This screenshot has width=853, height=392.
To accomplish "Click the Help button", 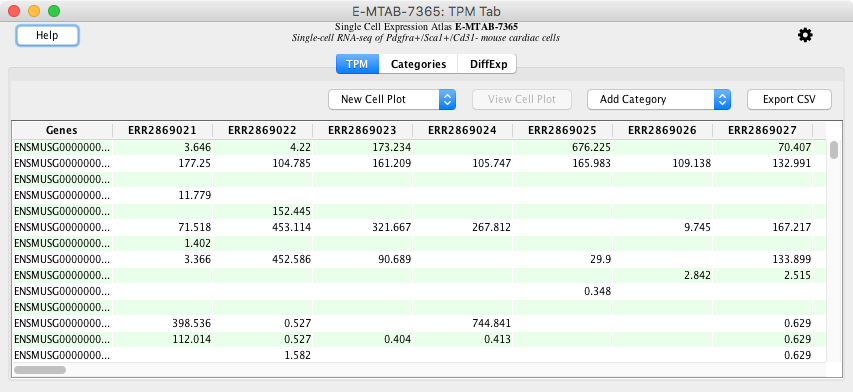I will pyautogui.click(x=47, y=35).
